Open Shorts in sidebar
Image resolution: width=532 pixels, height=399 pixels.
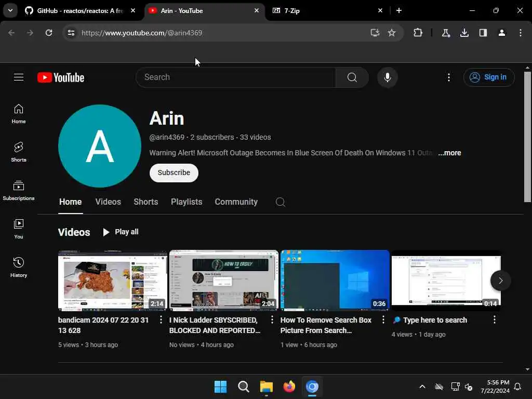coord(19,152)
